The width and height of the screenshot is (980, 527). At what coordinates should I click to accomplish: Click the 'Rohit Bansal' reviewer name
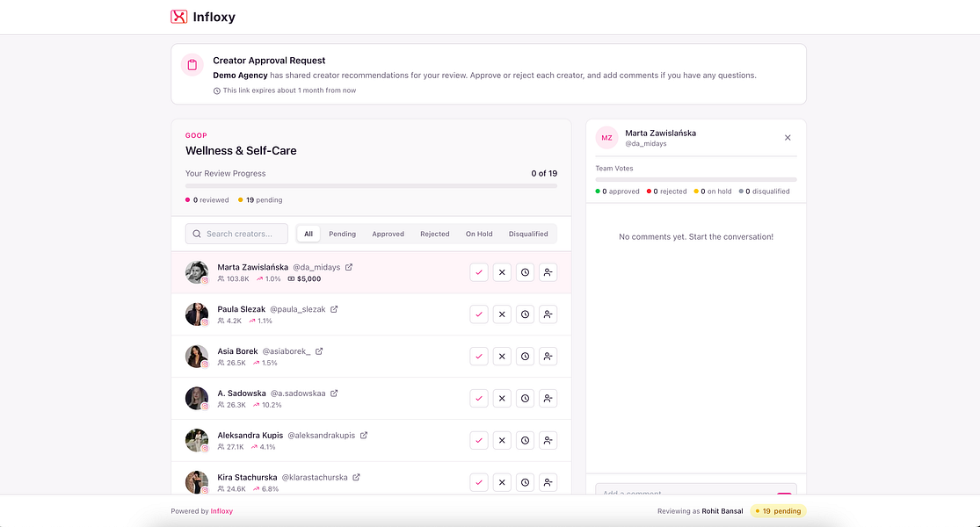tap(722, 511)
